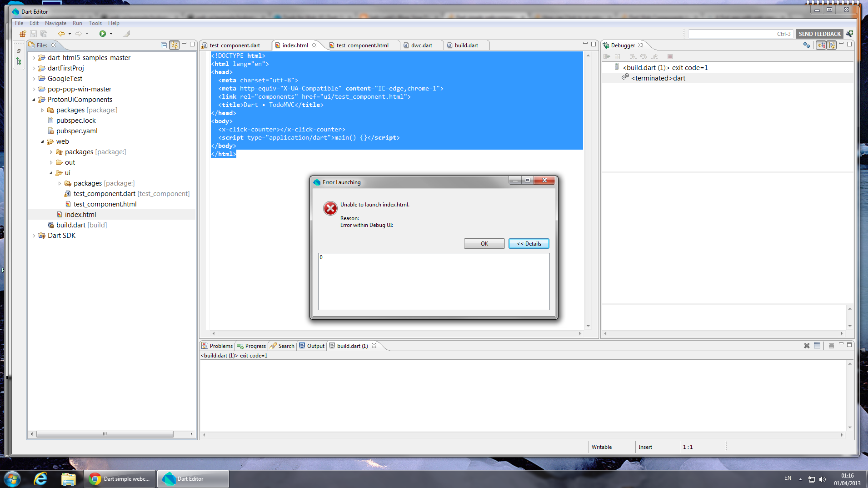Click the Restore icon on left trim

pos(19,51)
